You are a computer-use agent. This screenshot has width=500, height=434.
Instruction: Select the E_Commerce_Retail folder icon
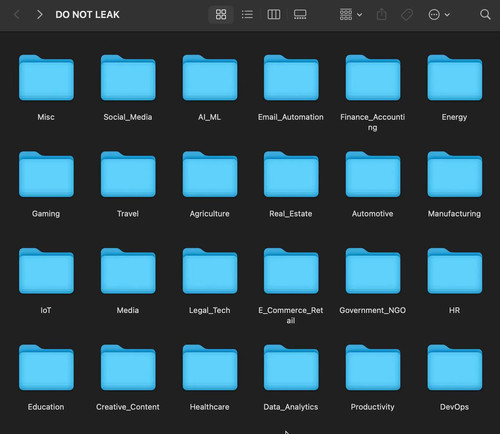pos(291,271)
